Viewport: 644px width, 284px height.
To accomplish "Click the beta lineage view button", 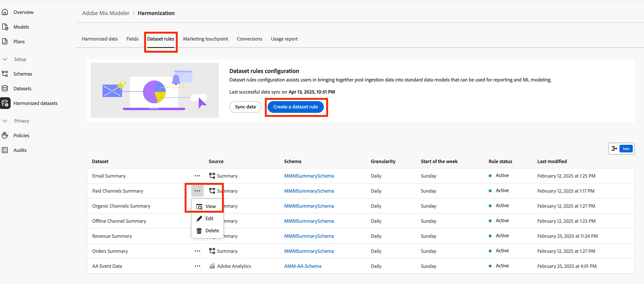I will point(621,149).
